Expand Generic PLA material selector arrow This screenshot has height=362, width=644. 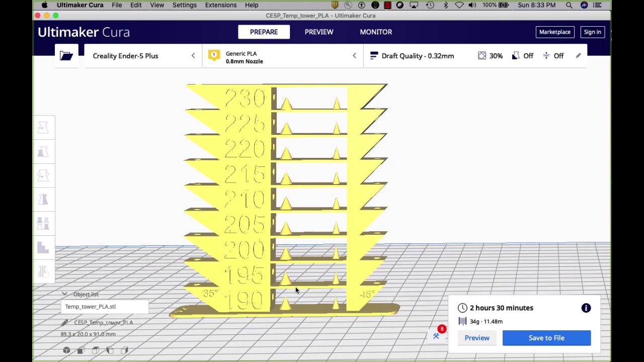point(354,56)
